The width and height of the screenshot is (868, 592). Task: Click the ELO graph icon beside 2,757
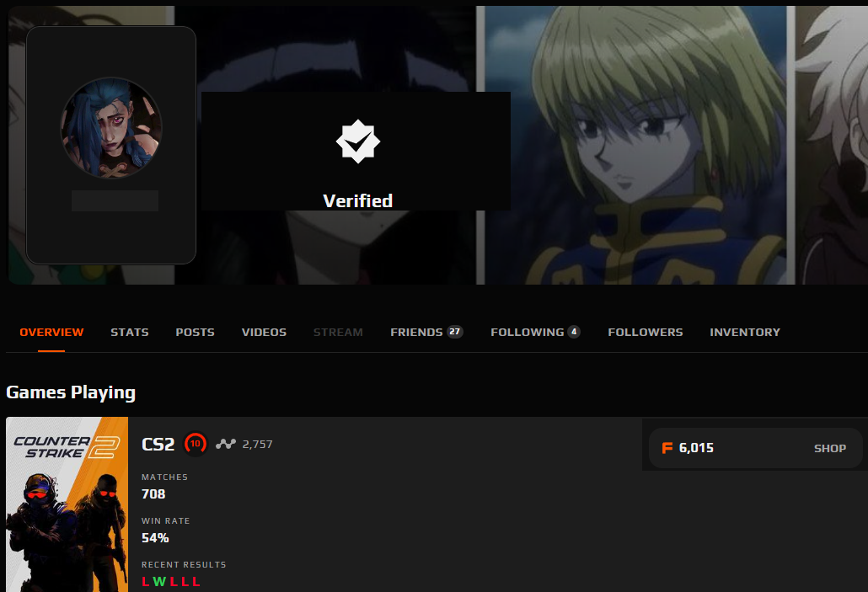(225, 444)
